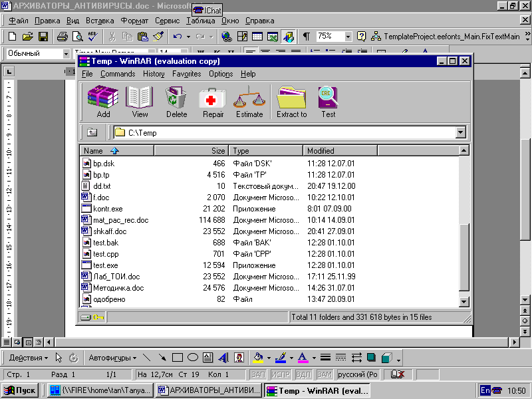The width and height of the screenshot is (532, 399).
Task: Sort file list by Type column
Action: (265, 151)
